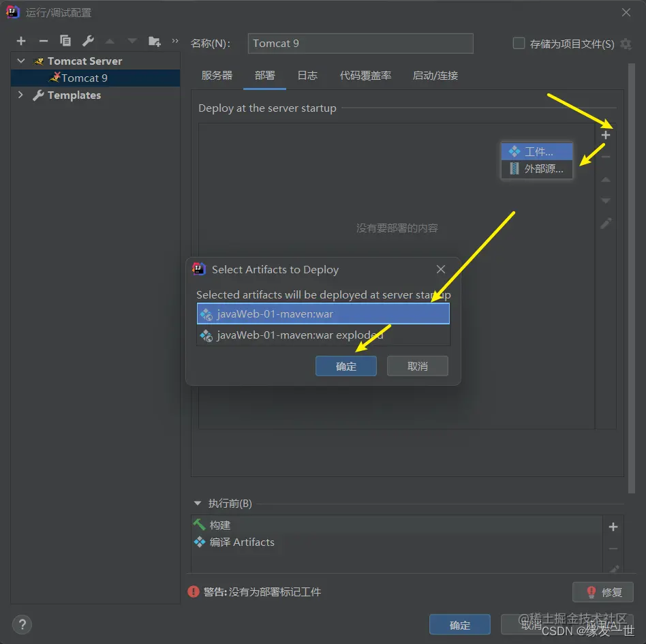
Task: Close the 运行/调试配置 window
Action: click(626, 13)
